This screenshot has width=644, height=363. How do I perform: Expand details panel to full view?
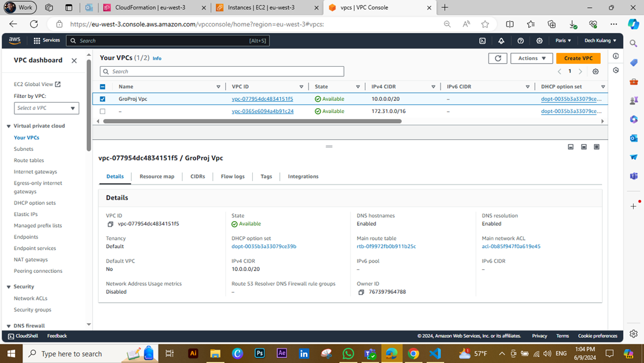tap(597, 147)
